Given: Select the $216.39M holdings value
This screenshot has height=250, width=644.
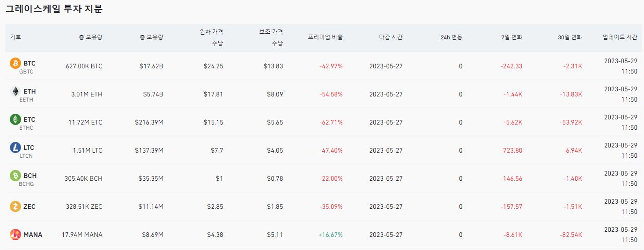Looking at the screenshot, I should 149,122.
